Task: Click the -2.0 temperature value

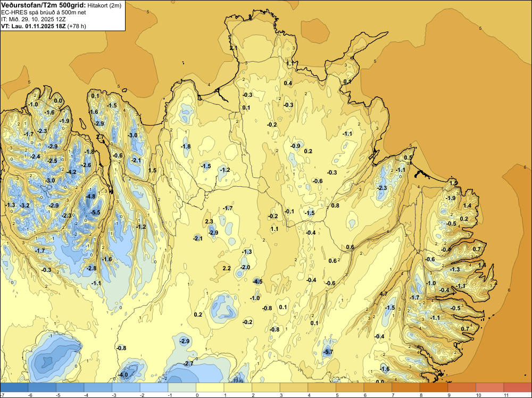Action: click(x=245, y=267)
